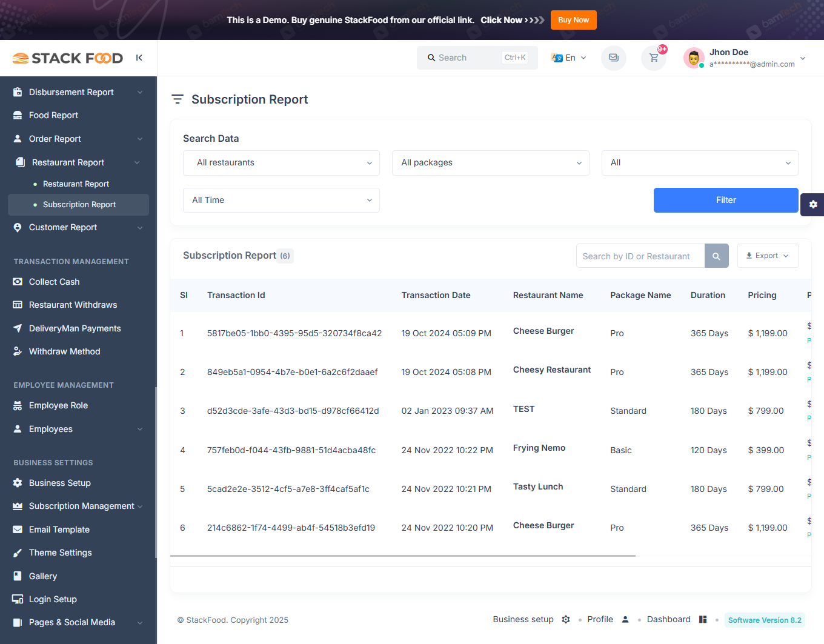Open Collect Cash page
Viewport: 824px width, 644px height.
coord(54,282)
